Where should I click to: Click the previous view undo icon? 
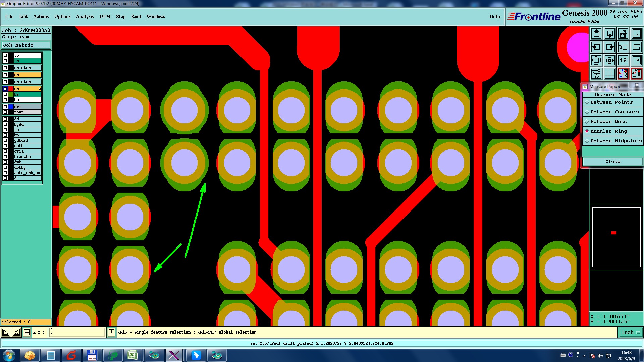click(x=623, y=47)
